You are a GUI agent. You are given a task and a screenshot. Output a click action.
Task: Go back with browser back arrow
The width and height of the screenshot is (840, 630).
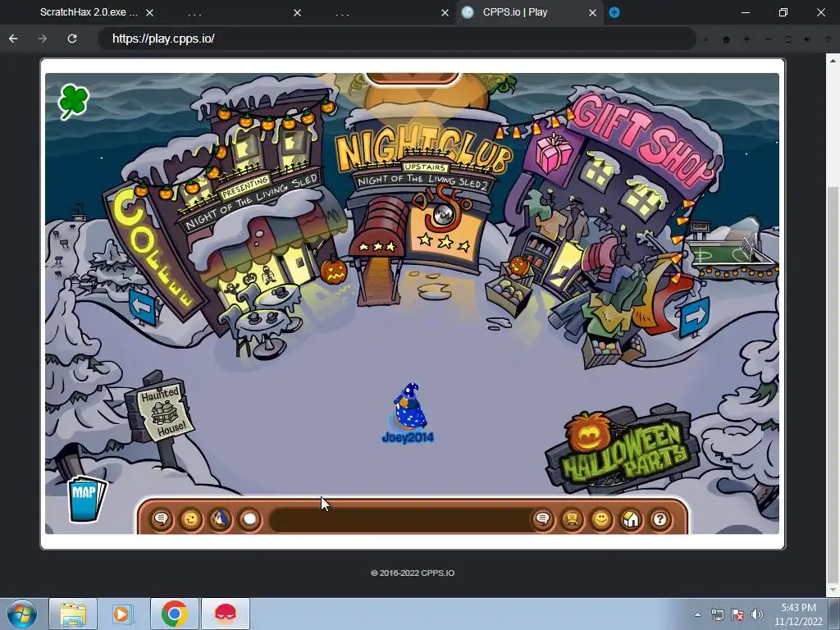(13, 39)
